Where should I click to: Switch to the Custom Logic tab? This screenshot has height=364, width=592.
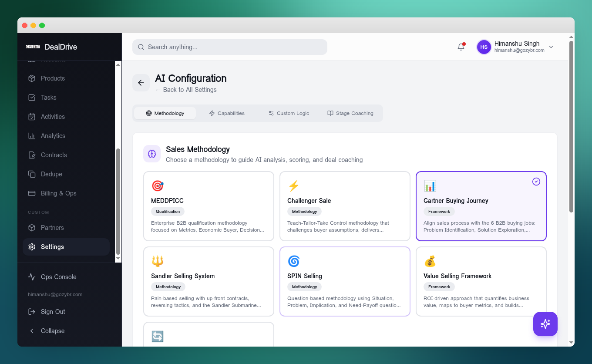[x=289, y=113]
